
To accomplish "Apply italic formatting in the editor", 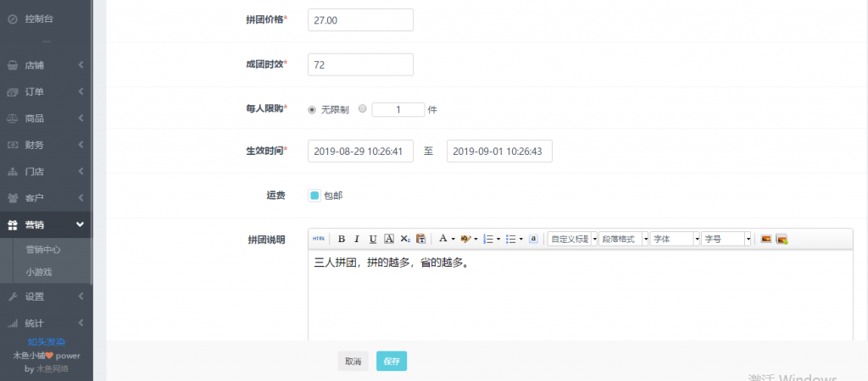I will [x=357, y=239].
